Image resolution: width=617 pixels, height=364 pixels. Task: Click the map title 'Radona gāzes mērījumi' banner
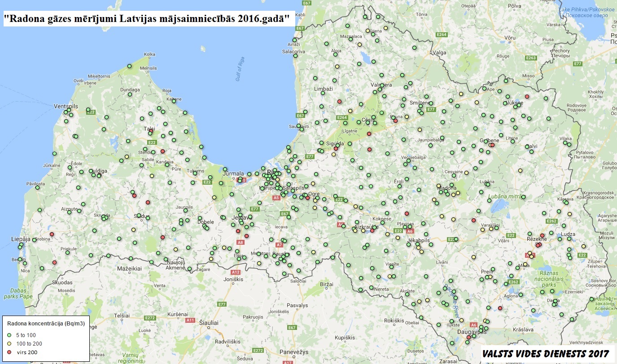(149, 19)
